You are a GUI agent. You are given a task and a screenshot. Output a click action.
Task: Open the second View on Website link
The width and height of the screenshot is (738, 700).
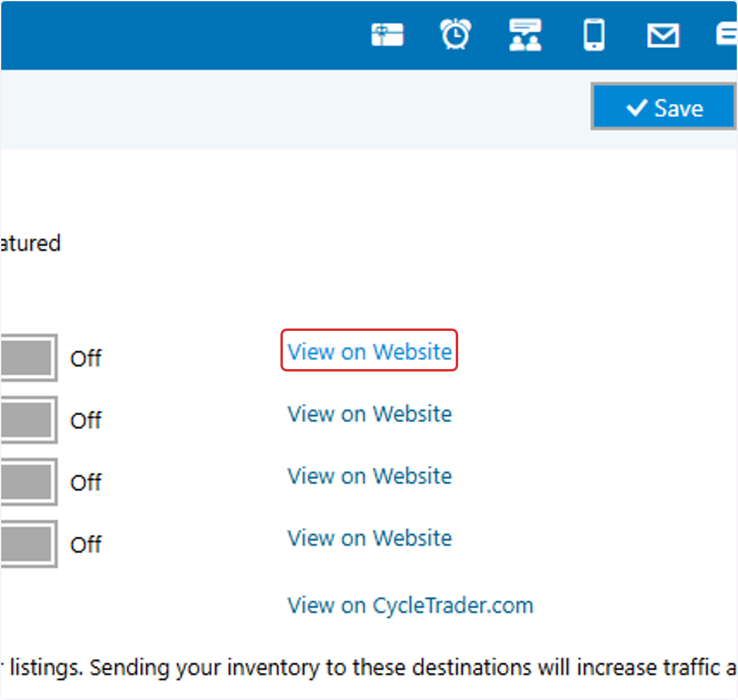pos(370,414)
